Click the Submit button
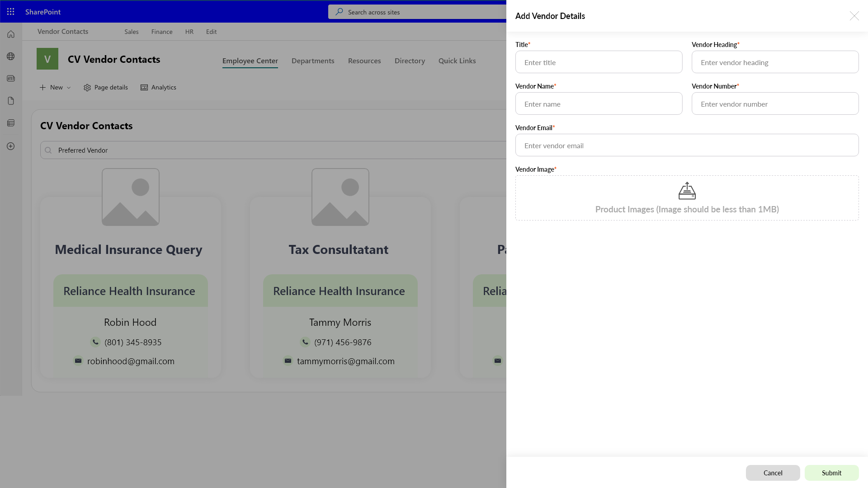 click(832, 473)
